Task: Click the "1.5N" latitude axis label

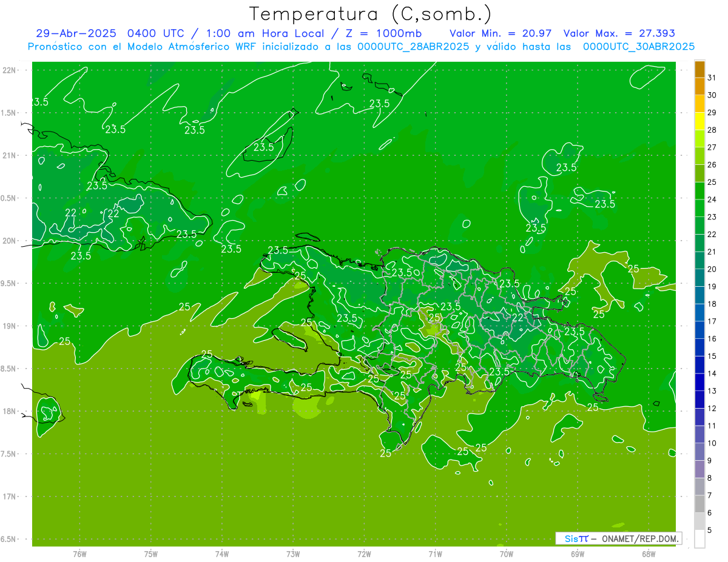Action: click(9, 113)
